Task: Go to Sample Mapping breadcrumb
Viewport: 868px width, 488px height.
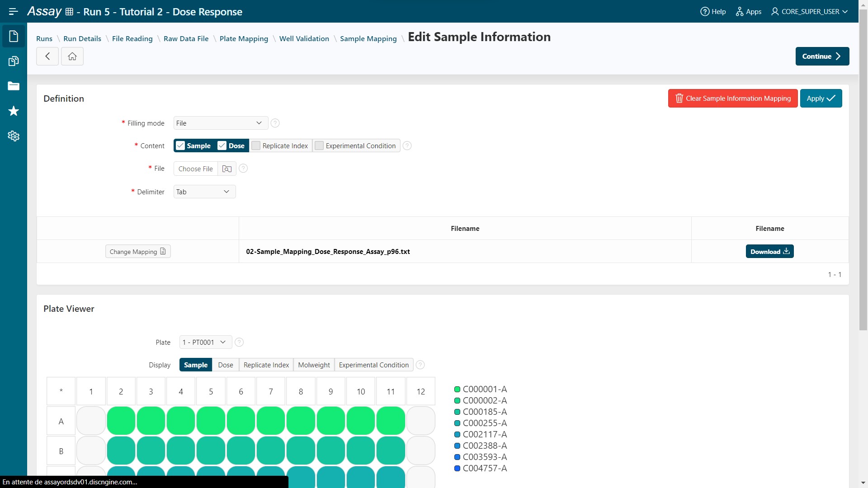Action: [368, 38]
